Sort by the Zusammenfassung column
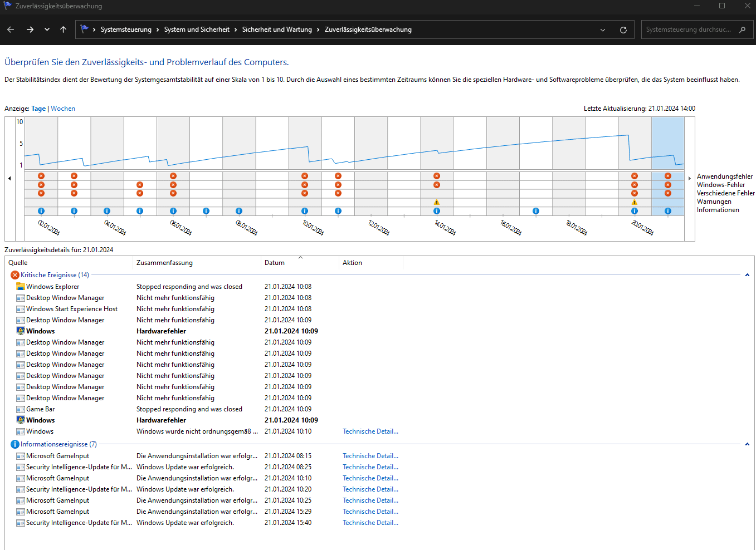 197,263
